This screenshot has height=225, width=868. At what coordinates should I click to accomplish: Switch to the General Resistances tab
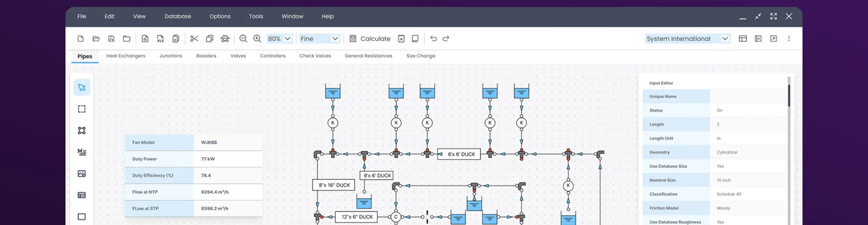[x=369, y=56]
